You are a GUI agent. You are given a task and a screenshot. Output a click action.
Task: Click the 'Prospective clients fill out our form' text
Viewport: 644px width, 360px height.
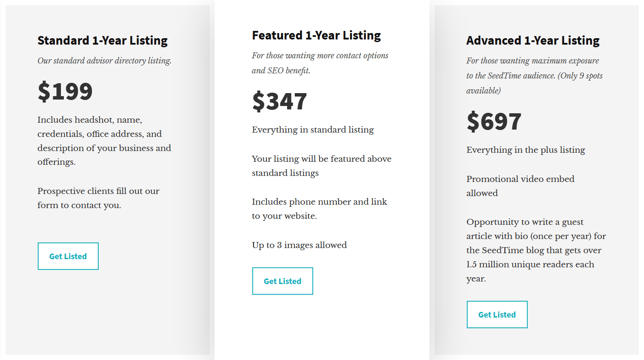click(98, 198)
